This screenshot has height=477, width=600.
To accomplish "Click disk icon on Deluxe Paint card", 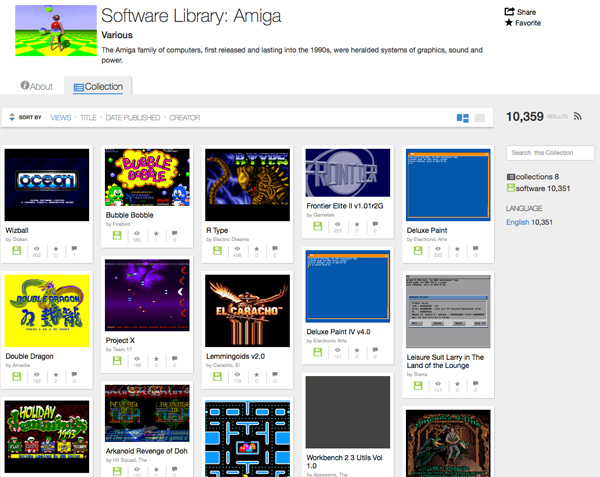I will [418, 251].
